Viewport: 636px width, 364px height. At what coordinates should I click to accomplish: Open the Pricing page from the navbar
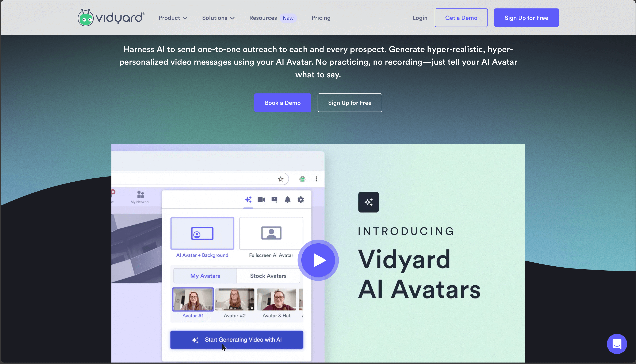[321, 18]
